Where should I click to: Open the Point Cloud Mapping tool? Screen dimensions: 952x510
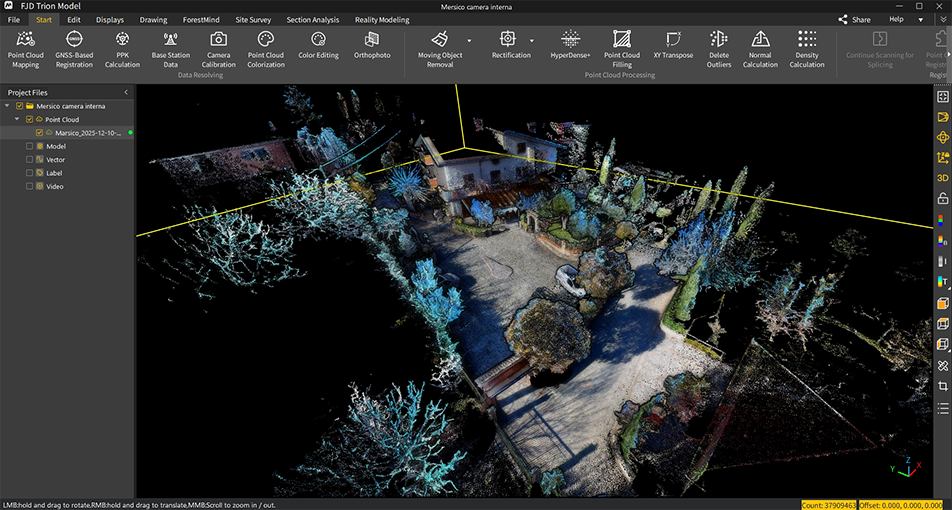pyautogui.click(x=25, y=40)
